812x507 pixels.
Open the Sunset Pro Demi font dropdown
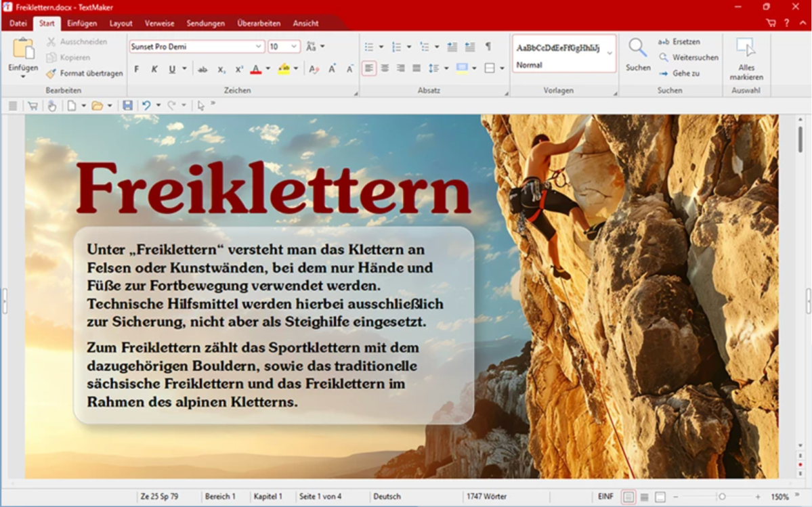tap(258, 47)
